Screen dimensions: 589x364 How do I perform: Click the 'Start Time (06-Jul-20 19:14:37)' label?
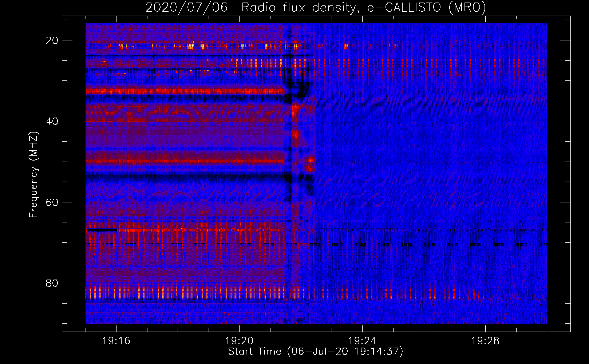coord(316,352)
